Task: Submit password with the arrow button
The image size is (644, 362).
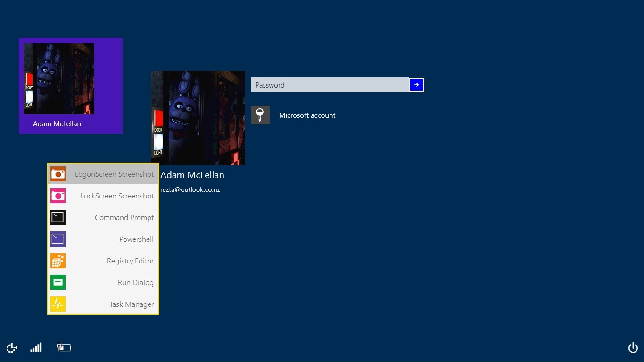Action: tap(417, 85)
